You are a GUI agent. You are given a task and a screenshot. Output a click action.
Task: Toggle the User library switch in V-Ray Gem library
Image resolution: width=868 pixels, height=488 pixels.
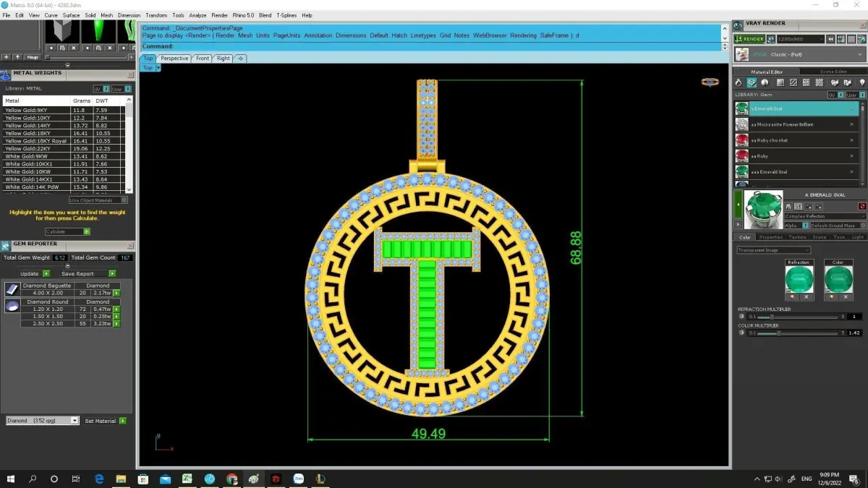click(855, 95)
